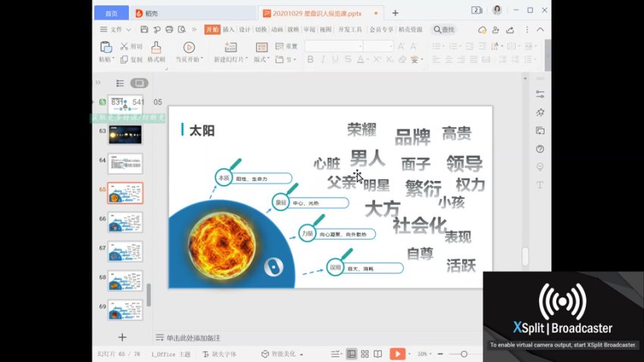Switch to the 首页 home tab
The height and width of the screenshot is (362, 644).
[111, 13]
